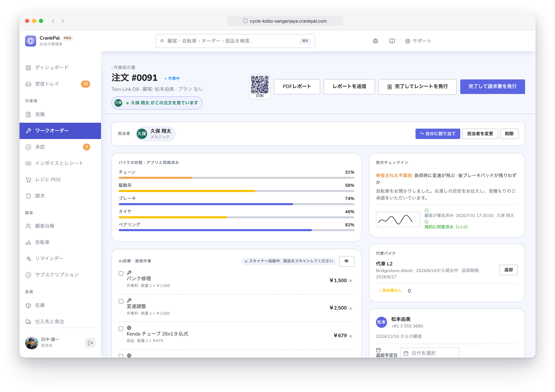
Task: Open 受信トレイ in the sidebar
Action: tap(60, 84)
